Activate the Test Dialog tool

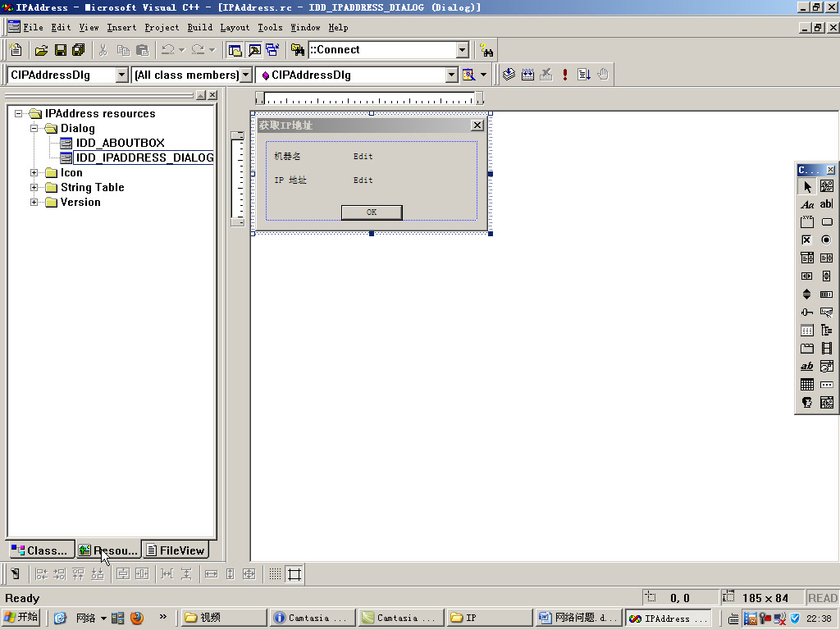[x=14, y=573]
